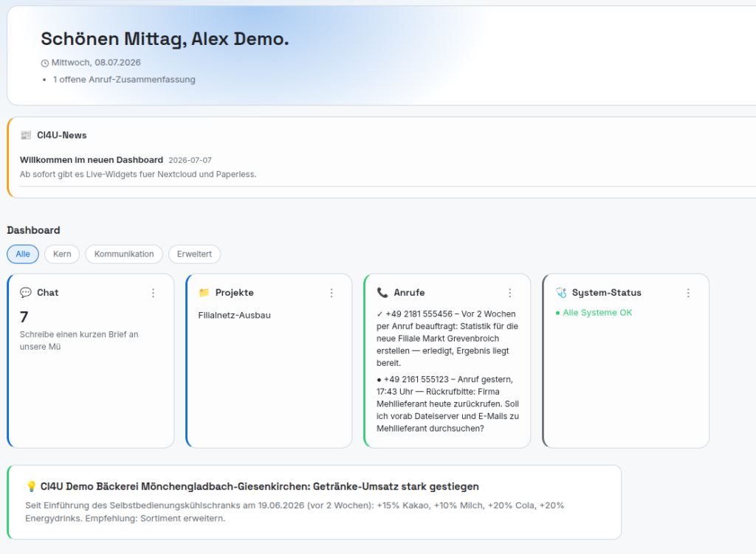Click the System-Status widget title
This screenshot has height=554, width=756.
(607, 292)
